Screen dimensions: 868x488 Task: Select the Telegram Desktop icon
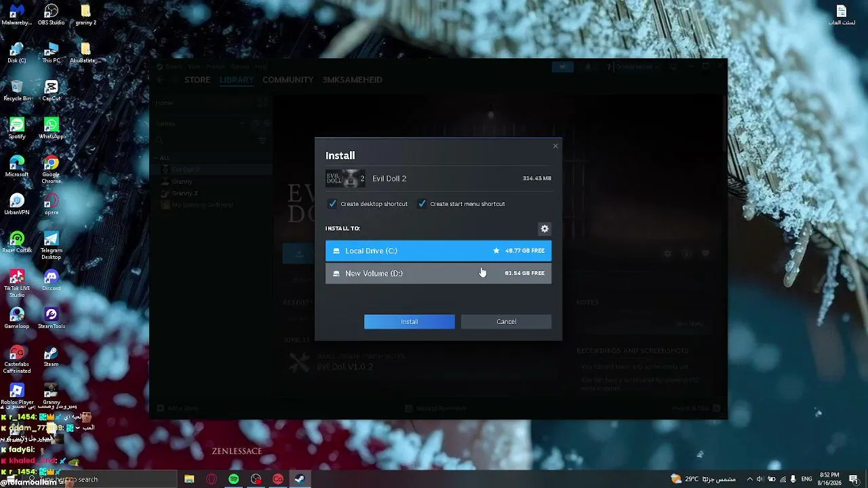51,245
